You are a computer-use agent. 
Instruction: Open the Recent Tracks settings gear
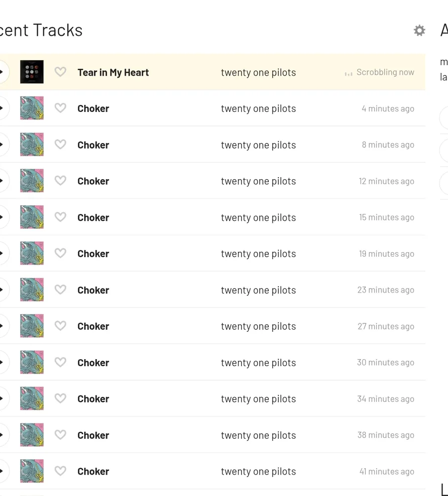click(419, 30)
